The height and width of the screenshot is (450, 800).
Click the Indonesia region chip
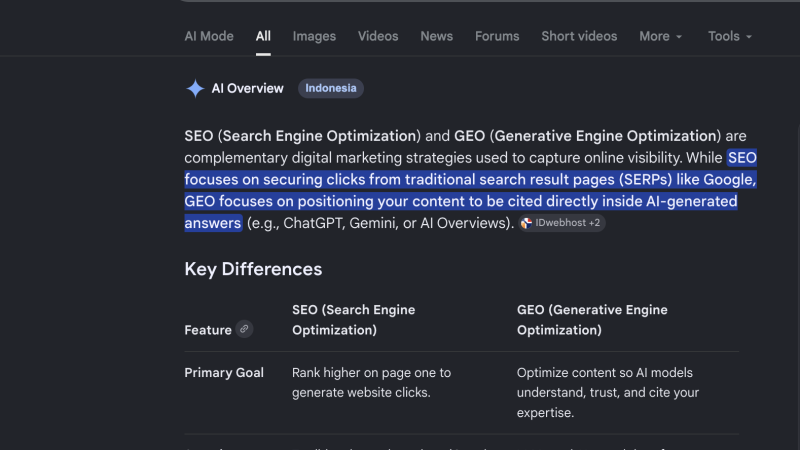[331, 88]
